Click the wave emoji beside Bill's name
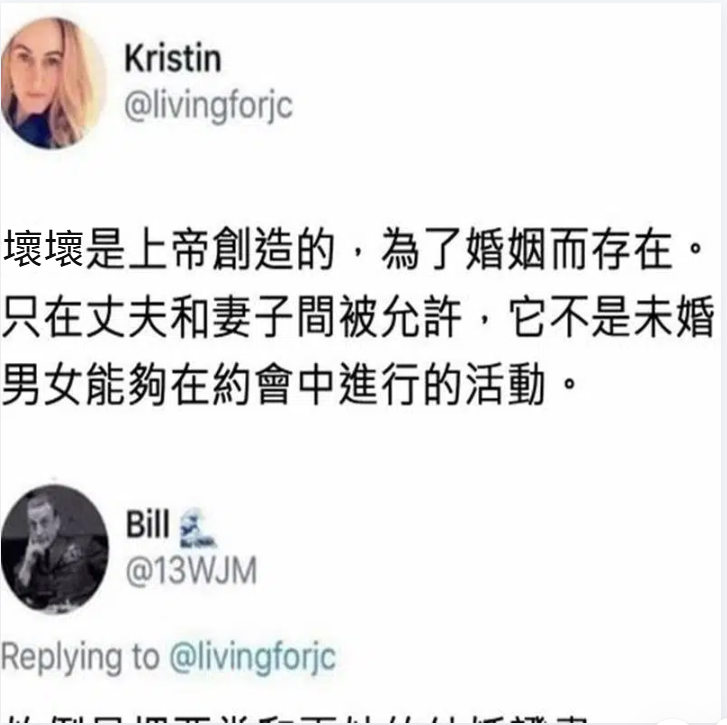This screenshot has width=727, height=725. [x=197, y=528]
